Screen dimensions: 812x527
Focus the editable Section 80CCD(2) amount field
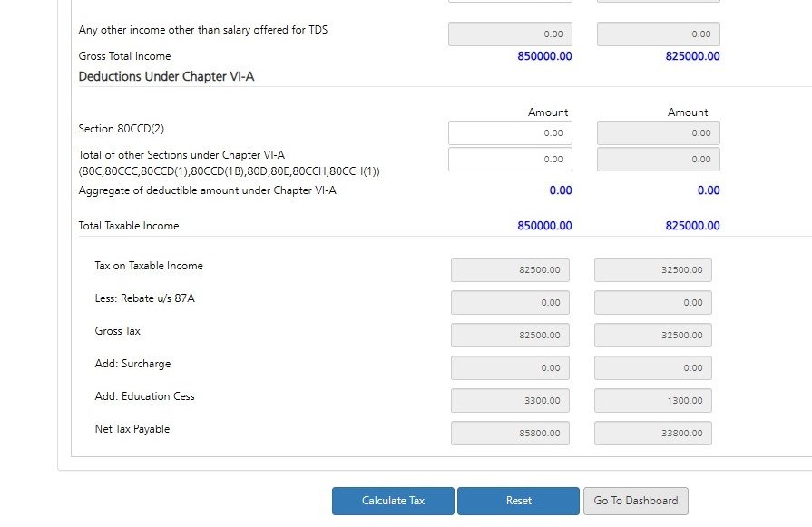tap(510, 132)
